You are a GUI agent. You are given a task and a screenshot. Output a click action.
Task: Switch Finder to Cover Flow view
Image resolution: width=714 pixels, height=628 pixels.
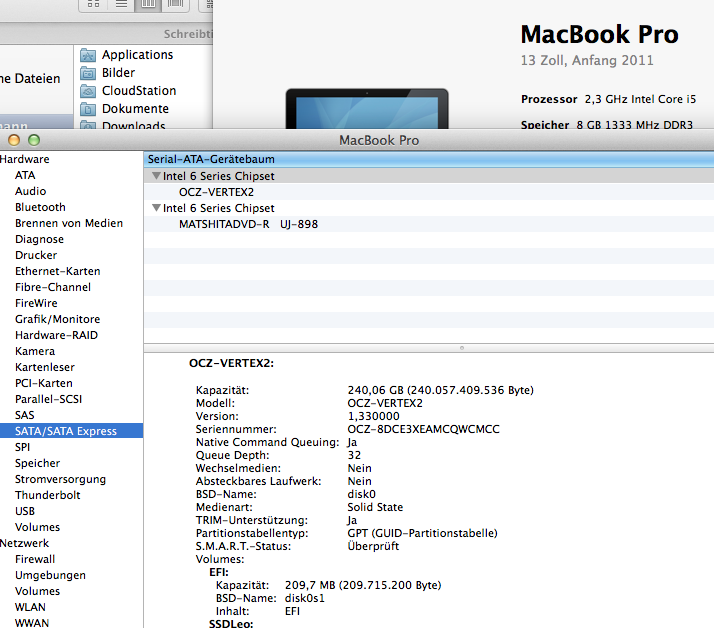pos(175,5)
